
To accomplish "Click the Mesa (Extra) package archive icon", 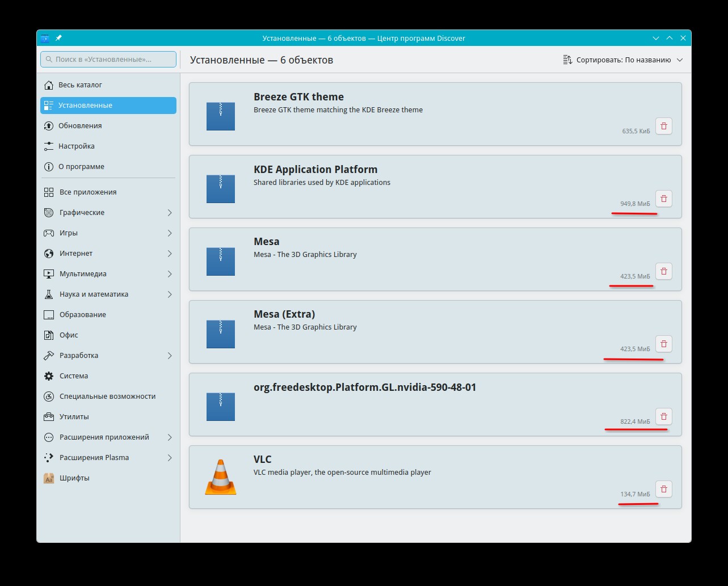I will click(221, 334).
